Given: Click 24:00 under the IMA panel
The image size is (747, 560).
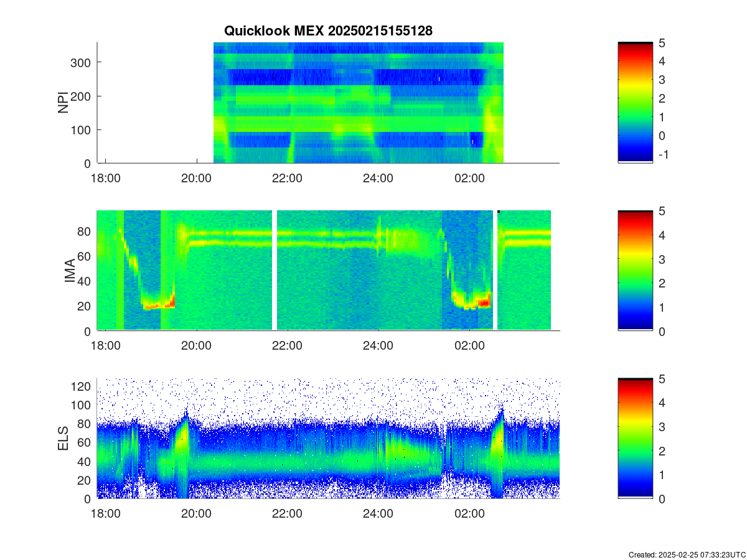Looking at the screenshot, I should [378, 345].
